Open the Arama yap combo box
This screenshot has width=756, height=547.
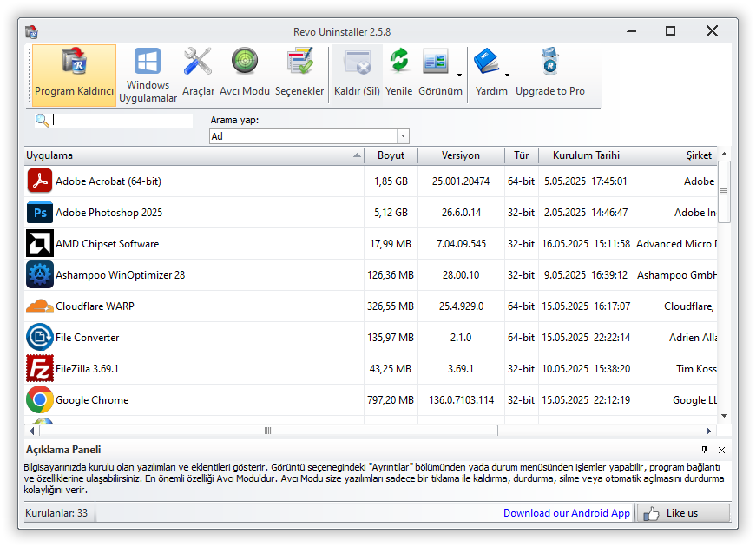click(x=309, y=136)
